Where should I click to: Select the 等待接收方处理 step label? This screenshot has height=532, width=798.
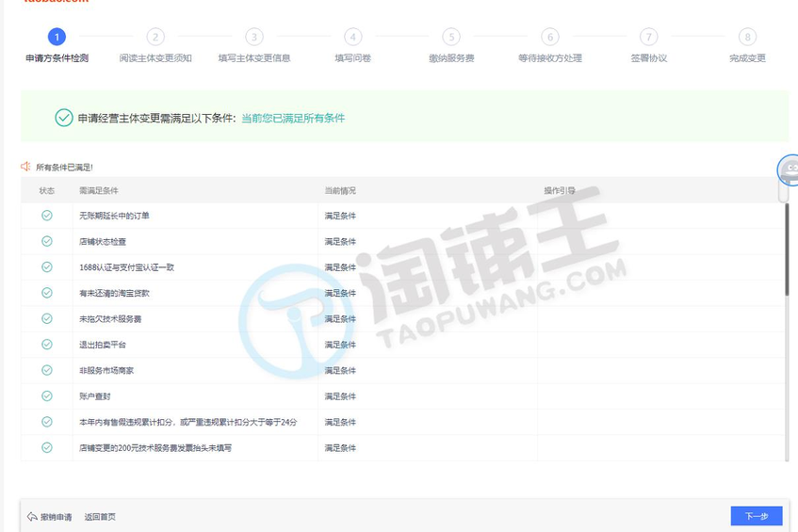click(550, 58)
